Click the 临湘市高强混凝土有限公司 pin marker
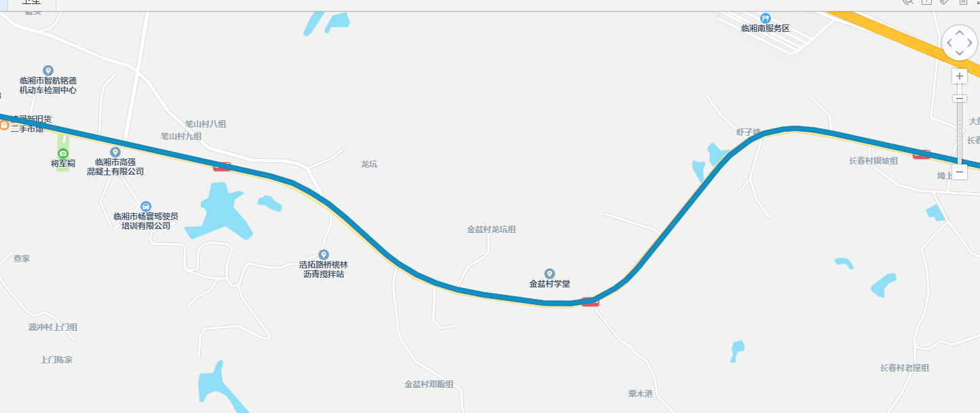 pos(115,152)
